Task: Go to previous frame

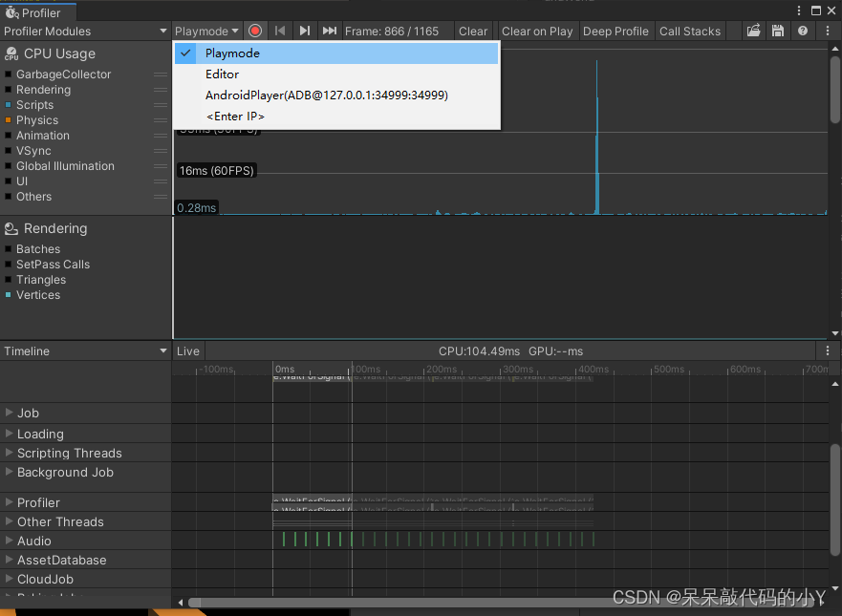Action: (280, 32)
